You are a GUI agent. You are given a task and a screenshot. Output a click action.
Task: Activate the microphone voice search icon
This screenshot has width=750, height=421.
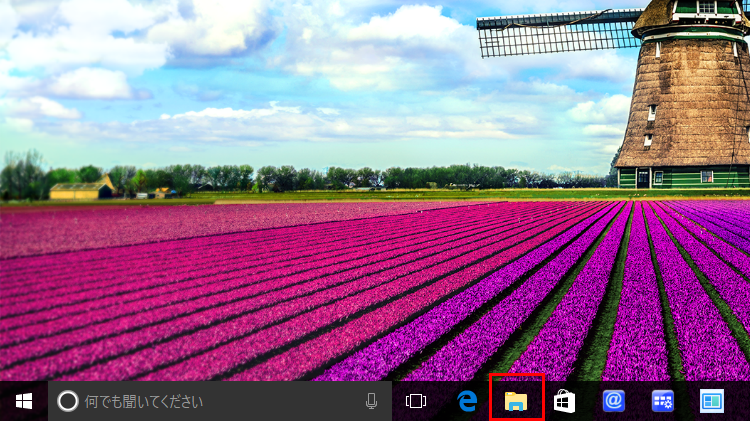371,401
